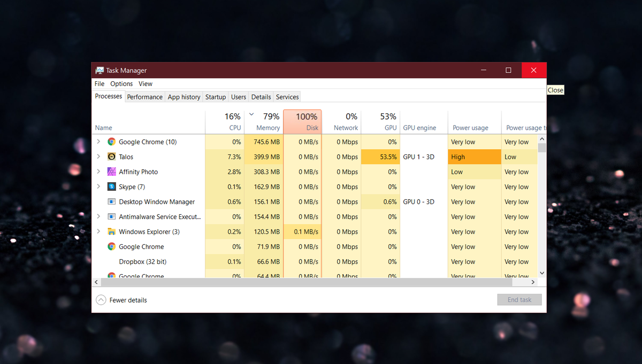
Task: Click the View menu
Action: (x=145, y=83)
